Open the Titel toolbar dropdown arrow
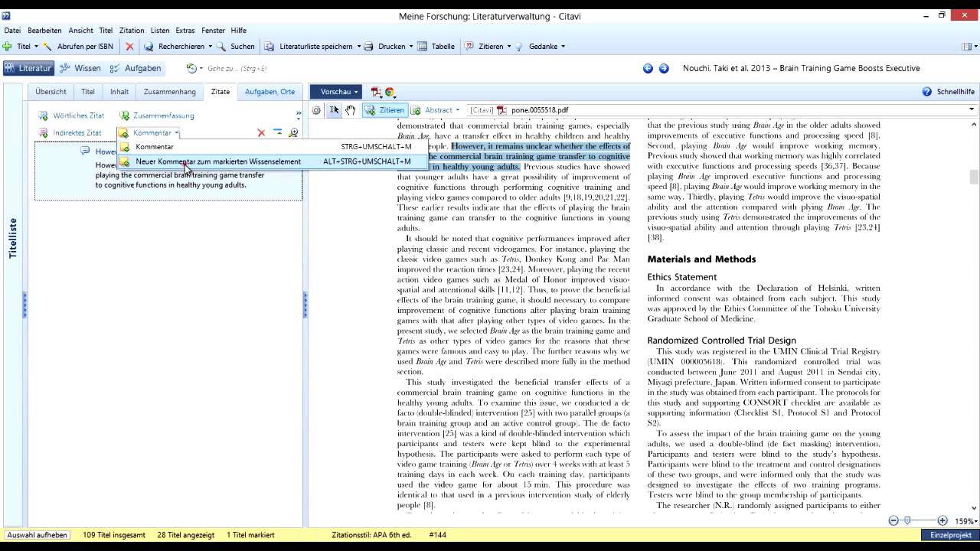This screenshot has height=551, width=980. click(x=36, y=47)
